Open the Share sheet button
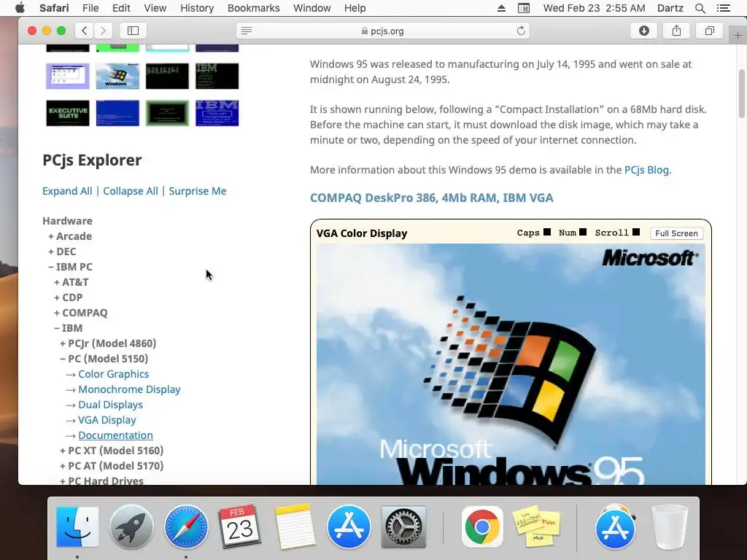The width and height of the screenshot is (747, 560). 676,31
